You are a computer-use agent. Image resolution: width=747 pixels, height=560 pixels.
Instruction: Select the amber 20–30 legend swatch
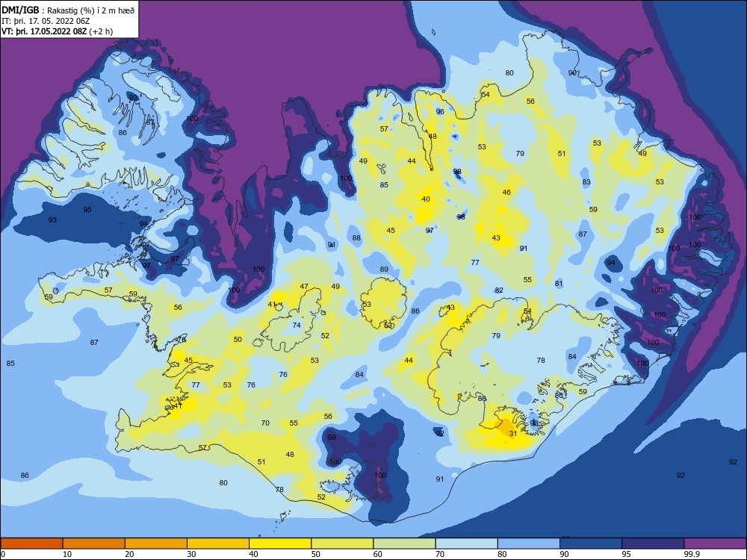(x=156, y=544)
